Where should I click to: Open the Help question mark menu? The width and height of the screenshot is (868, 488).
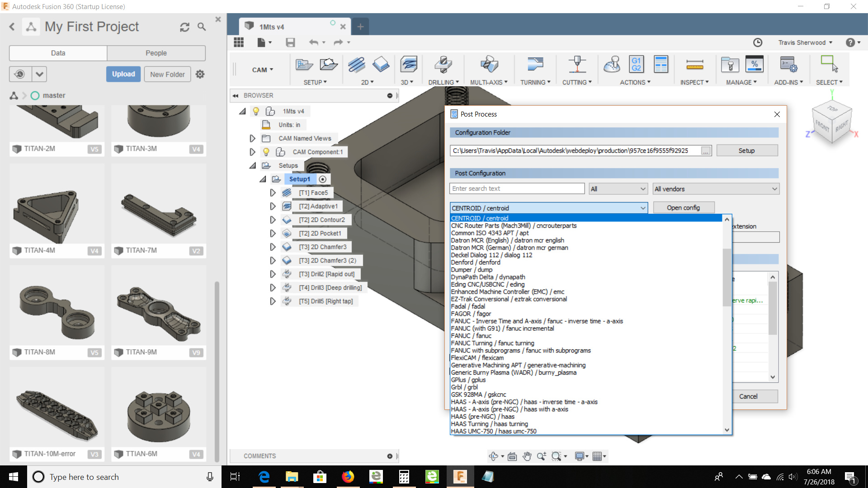(851, 42)
